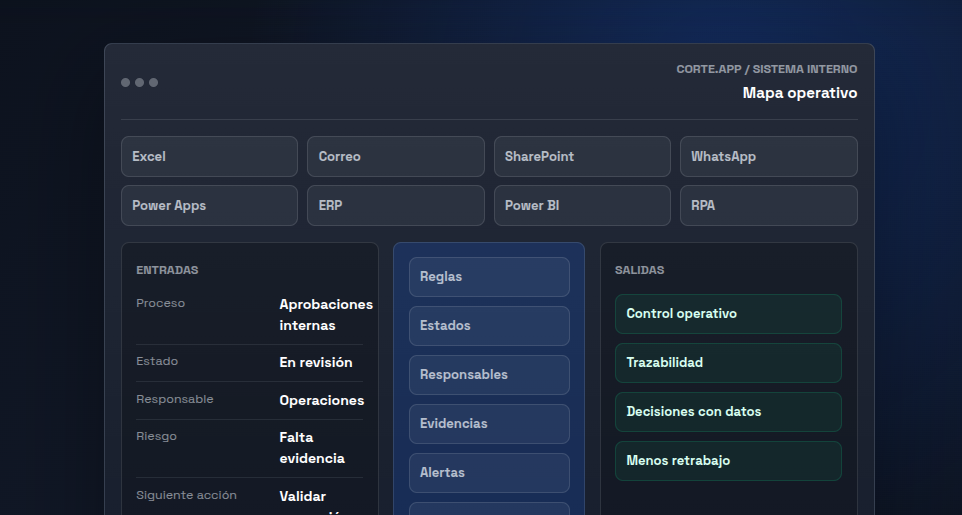The height and width of the screenshot is (515, 962).
Task: Click the Mapa operativo title
Action: point(800,93)
